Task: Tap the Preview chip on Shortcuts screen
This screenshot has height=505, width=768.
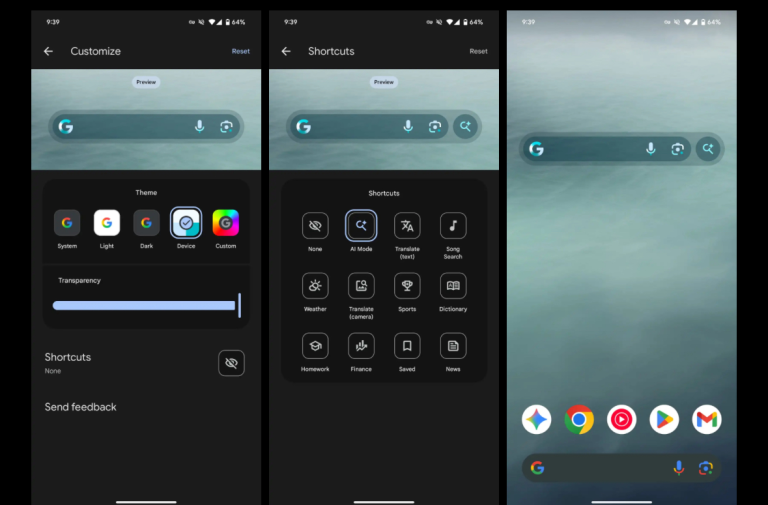Action: (384, 82)
